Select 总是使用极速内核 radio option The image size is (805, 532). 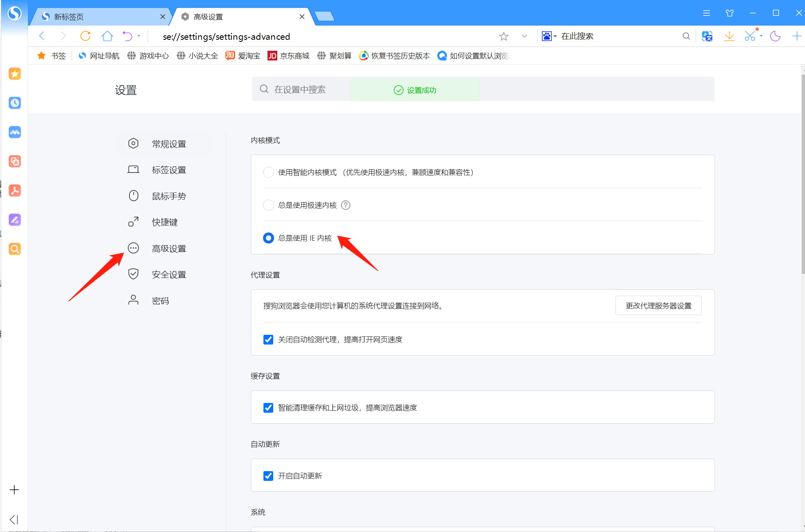click(x=268, y=205)
